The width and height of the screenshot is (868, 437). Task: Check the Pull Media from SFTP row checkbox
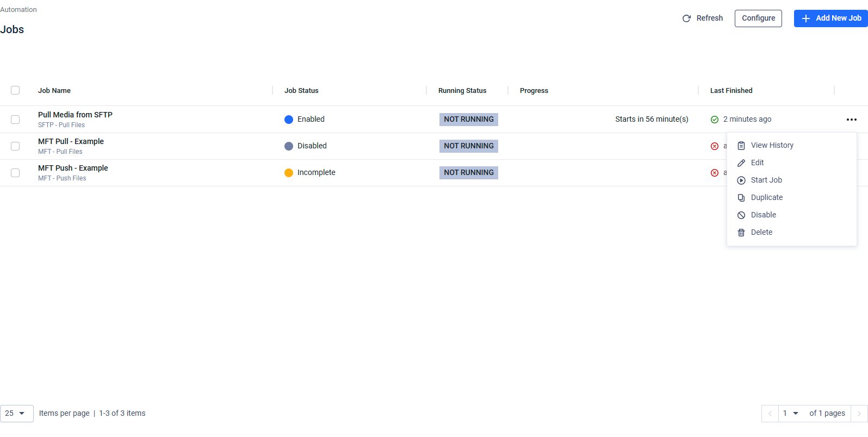pos(15,120)
